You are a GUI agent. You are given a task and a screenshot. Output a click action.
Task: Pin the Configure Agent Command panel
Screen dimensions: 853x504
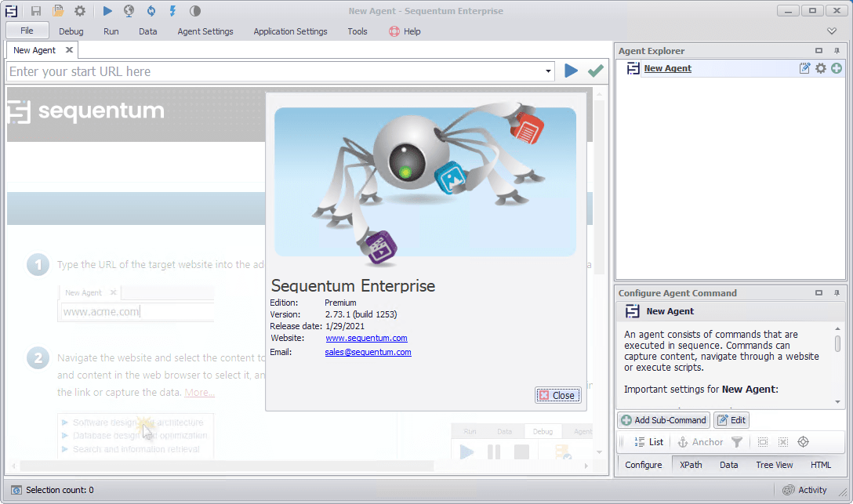click(x=837, y=292)
